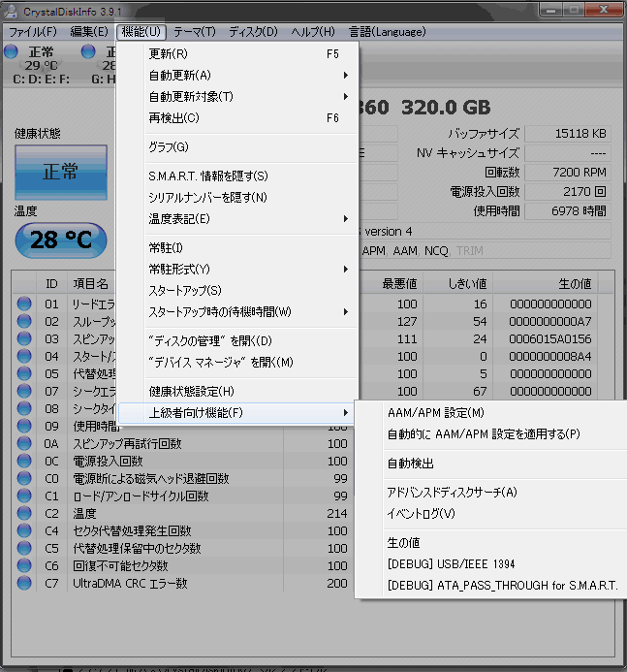Click status orb for attribute 05
Screen dimensions: 627x672
pos(24,373)
